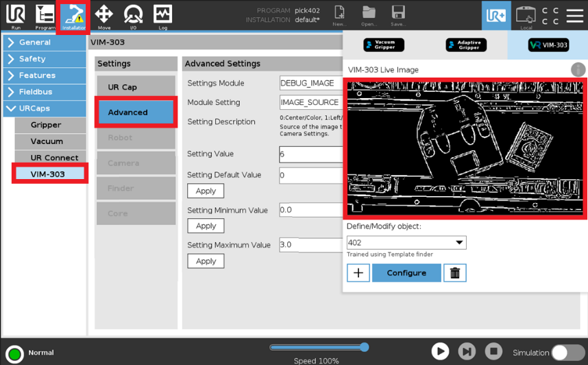Click the Setting Maximum Value field

pyautogui.click(x=311, y=244)
